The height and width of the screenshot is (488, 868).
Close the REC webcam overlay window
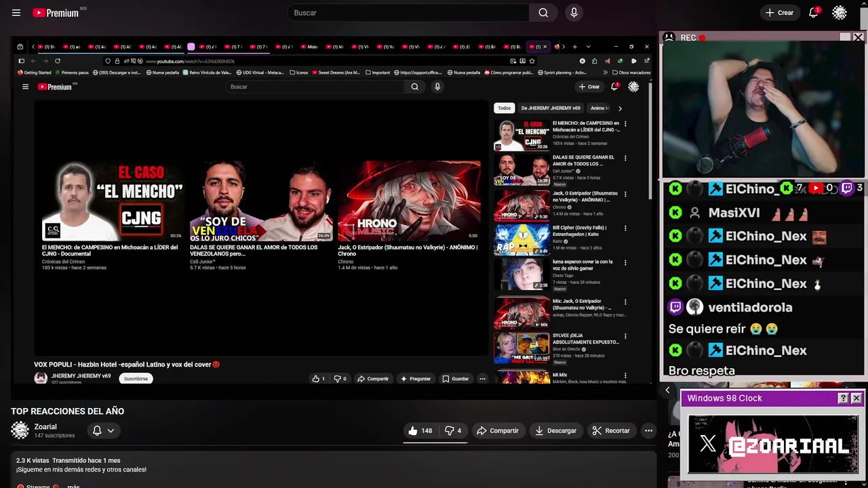pos(859,38)
